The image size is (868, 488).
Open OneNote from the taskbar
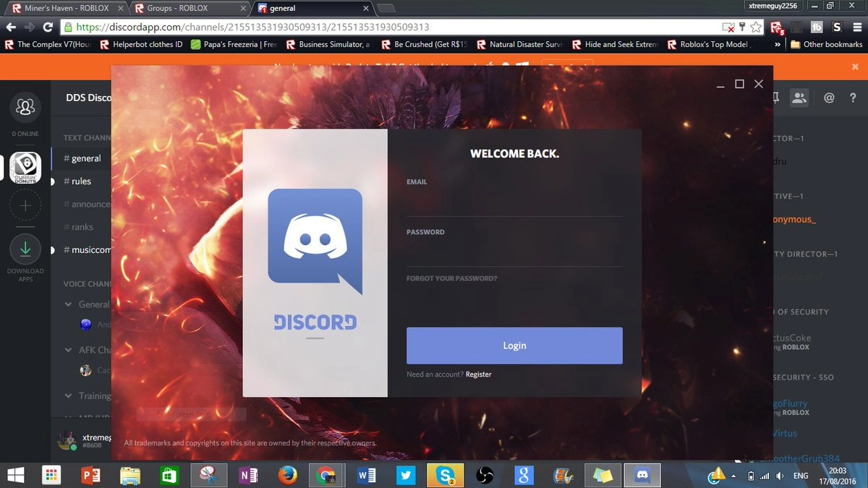tap(248, 475)
